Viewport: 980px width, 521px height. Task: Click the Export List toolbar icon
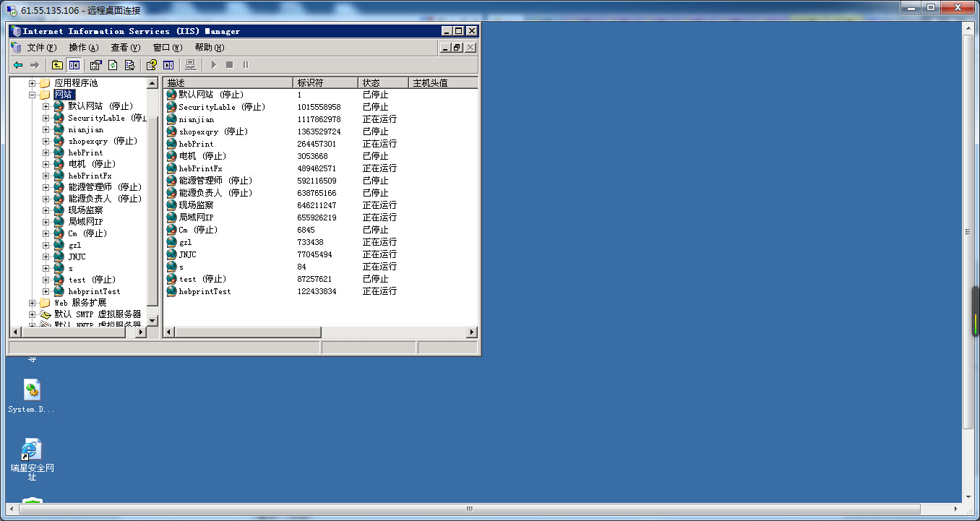tap(129, 65)
